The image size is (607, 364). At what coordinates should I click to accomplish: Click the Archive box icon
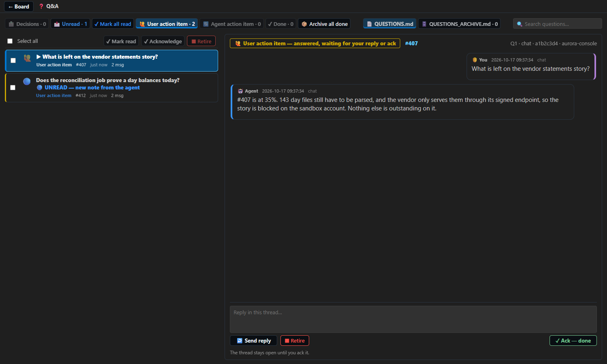click(x=304, y=24)
